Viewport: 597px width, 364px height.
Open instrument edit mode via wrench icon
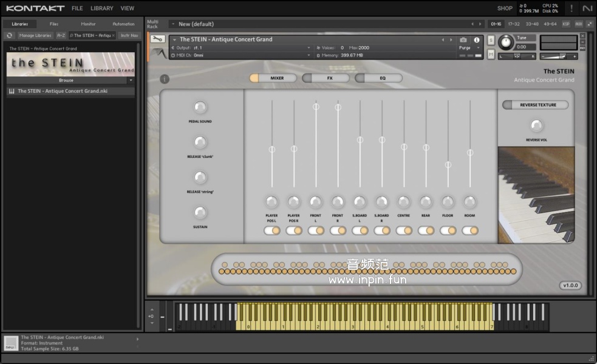coord(157,39)
